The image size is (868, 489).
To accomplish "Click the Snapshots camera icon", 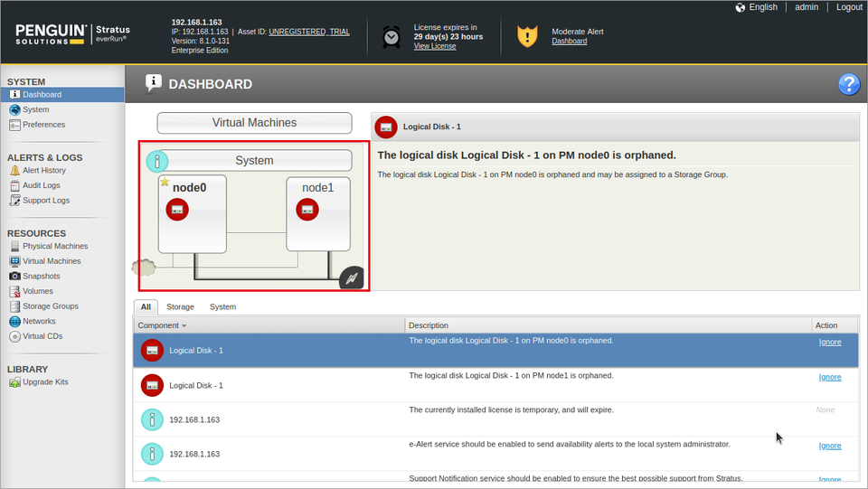I will point(15,276).
